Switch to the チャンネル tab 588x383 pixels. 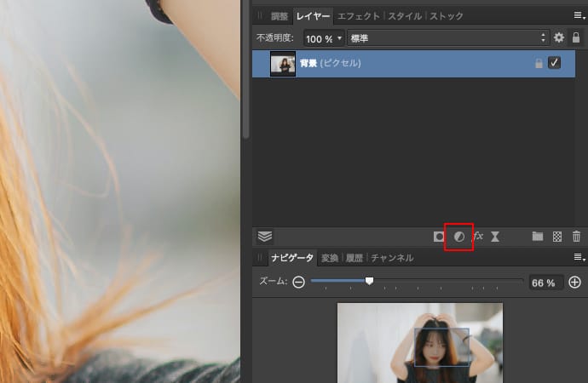pos(392,258)
